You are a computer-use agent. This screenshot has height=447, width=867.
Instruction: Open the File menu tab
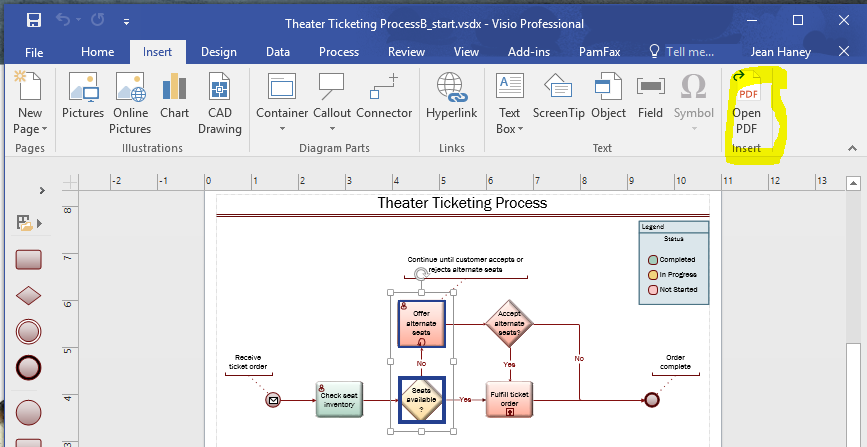(x=34, y=52)
